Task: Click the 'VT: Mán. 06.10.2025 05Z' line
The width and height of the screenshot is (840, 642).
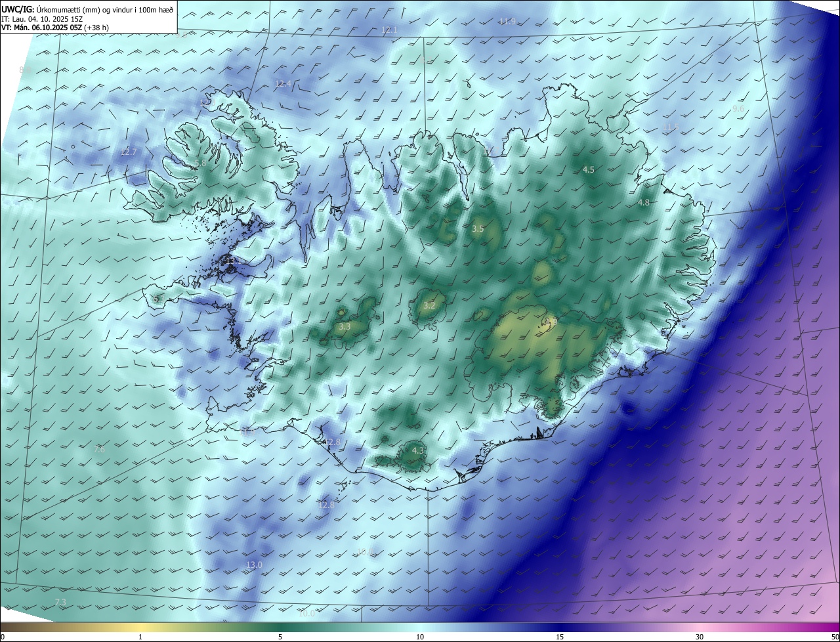Action: pos(54,28)
